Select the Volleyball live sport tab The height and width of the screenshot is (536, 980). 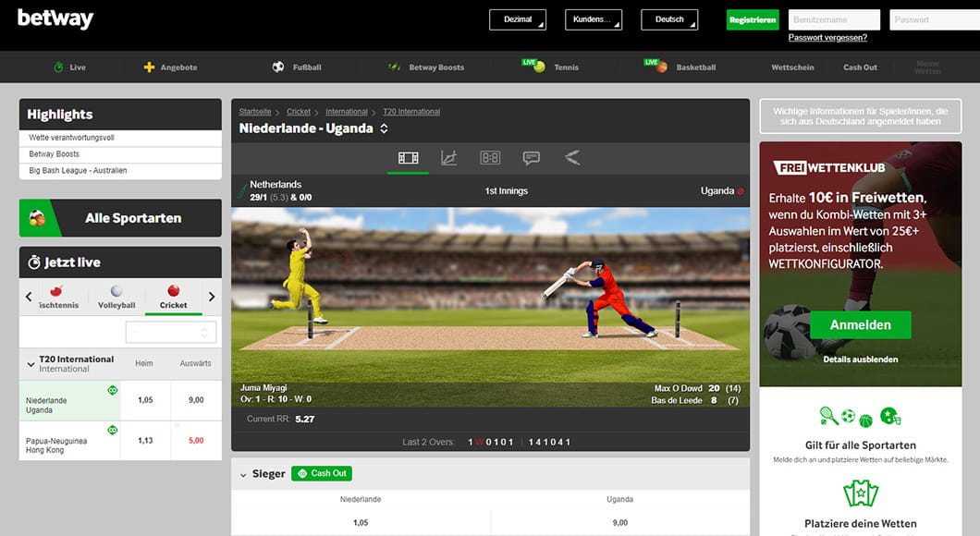(116, 298)
